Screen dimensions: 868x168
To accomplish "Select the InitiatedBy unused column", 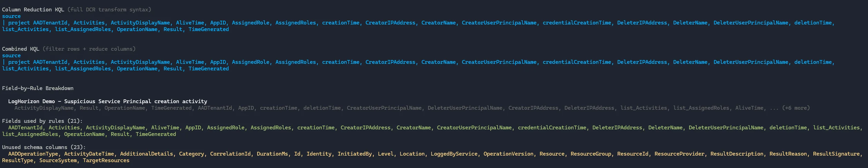I will click(x=354, y=154).
